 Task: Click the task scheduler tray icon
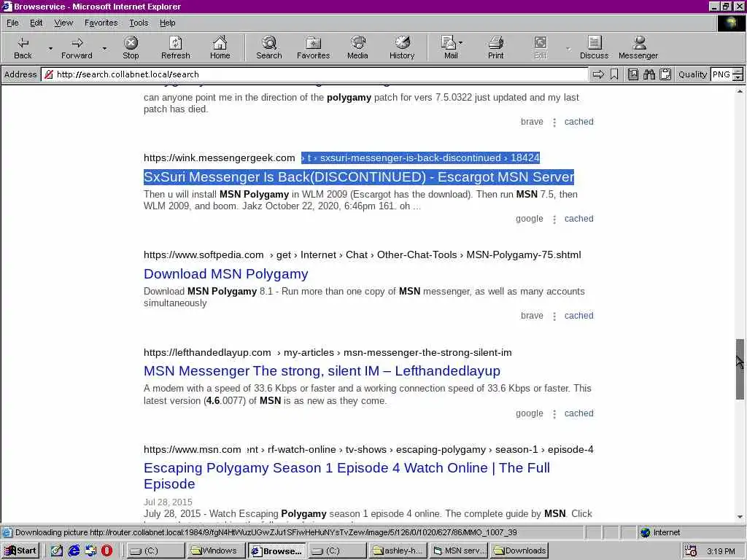pos(690,551)
